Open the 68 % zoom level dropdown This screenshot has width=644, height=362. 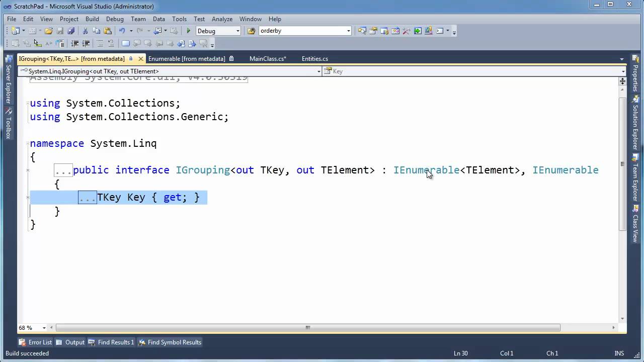(x=44, y=328)
